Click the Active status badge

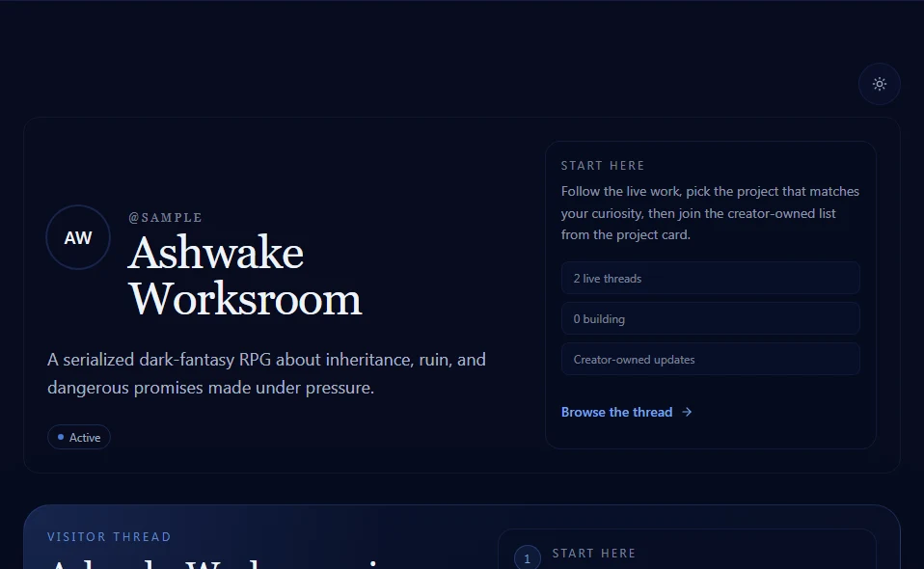tap(79, 437)
